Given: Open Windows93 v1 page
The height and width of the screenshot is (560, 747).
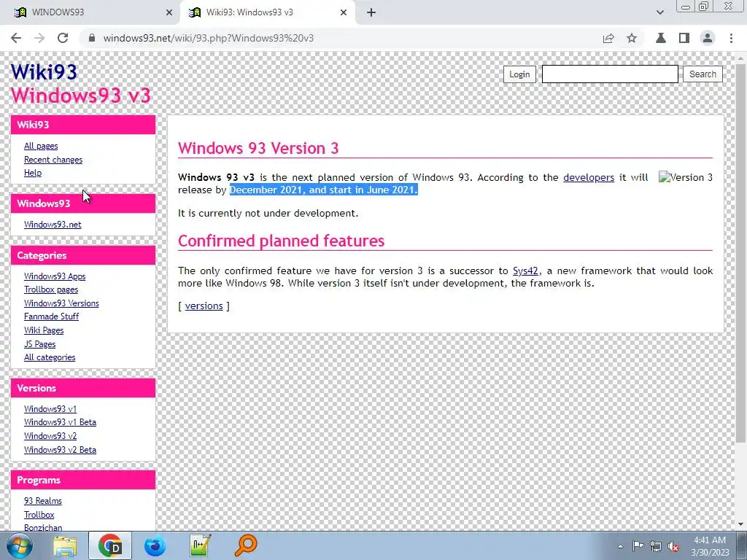Looking at the screenshot, I should (x=50, y=408).
